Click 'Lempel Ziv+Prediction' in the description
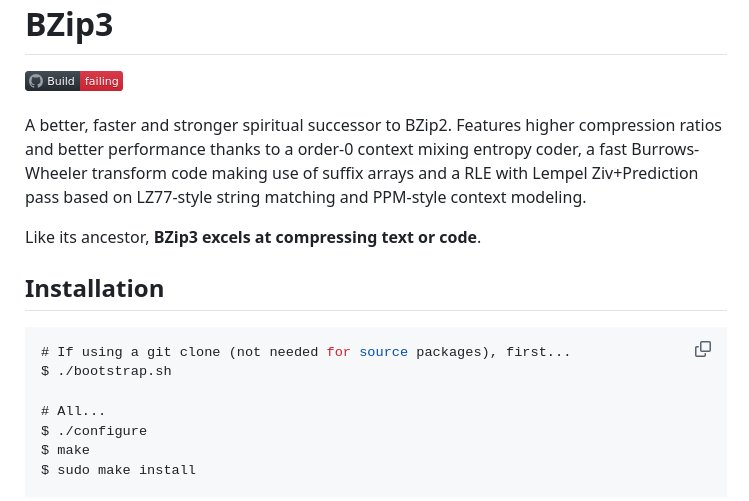Image resolution: width=749 pixels, height=501 pixels. 615,173
